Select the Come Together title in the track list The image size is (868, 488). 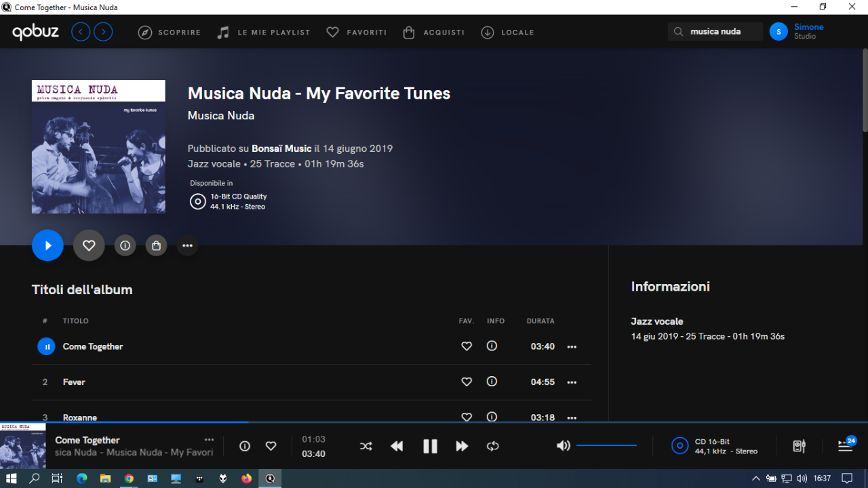tap(93, 346)
